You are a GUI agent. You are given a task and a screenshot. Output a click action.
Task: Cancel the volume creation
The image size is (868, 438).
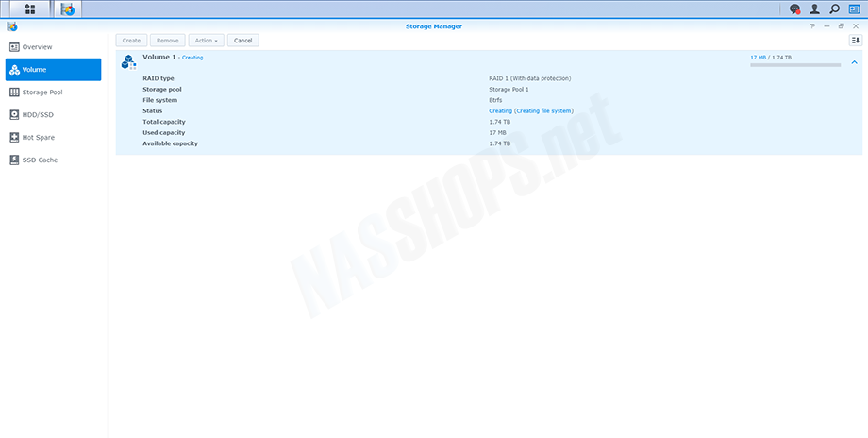click(x=243, y=41)
